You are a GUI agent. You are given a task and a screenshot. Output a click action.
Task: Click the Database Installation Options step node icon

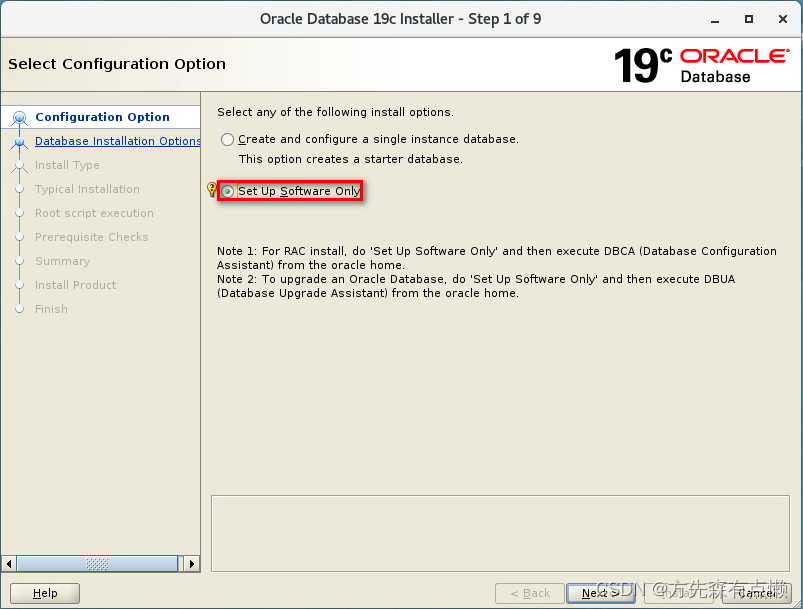coord(19,142)
